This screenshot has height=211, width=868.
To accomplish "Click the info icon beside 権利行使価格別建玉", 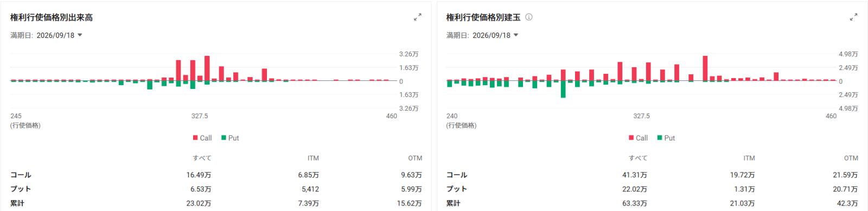I will coord(529,17).
